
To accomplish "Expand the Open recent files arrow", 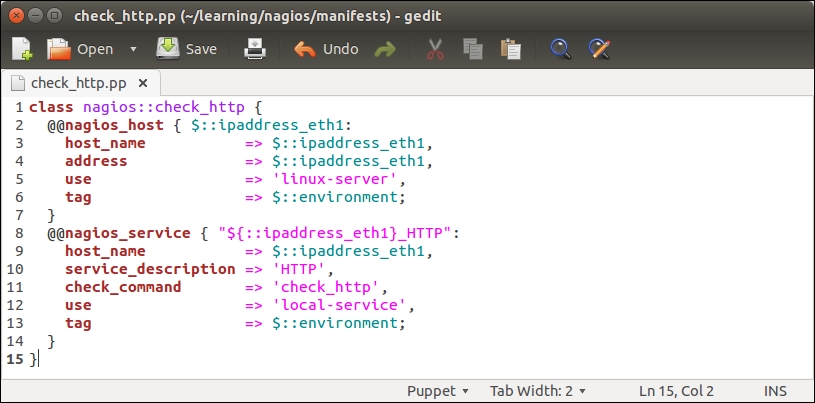I will (x=133, y=49).
